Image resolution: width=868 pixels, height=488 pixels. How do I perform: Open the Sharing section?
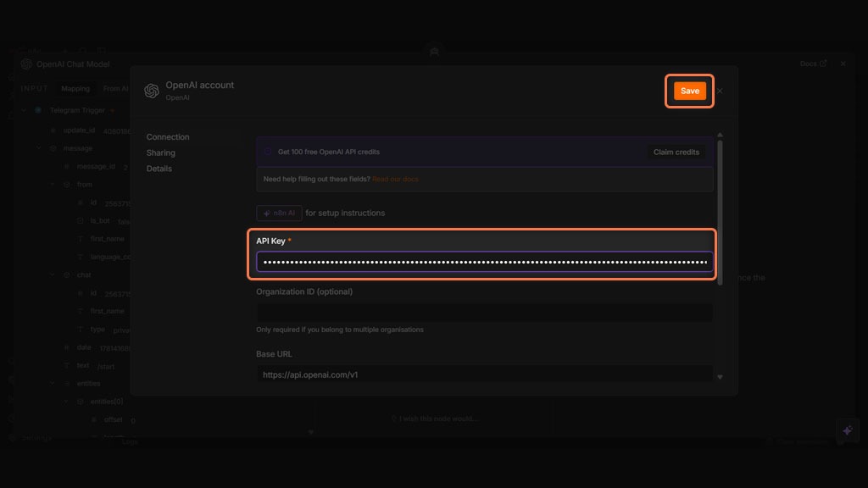pyautogui.click(x=160, y=152)
